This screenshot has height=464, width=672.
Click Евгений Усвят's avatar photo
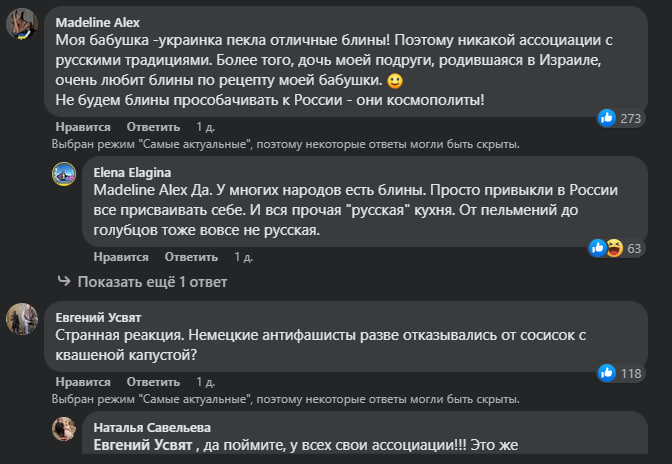23,319
